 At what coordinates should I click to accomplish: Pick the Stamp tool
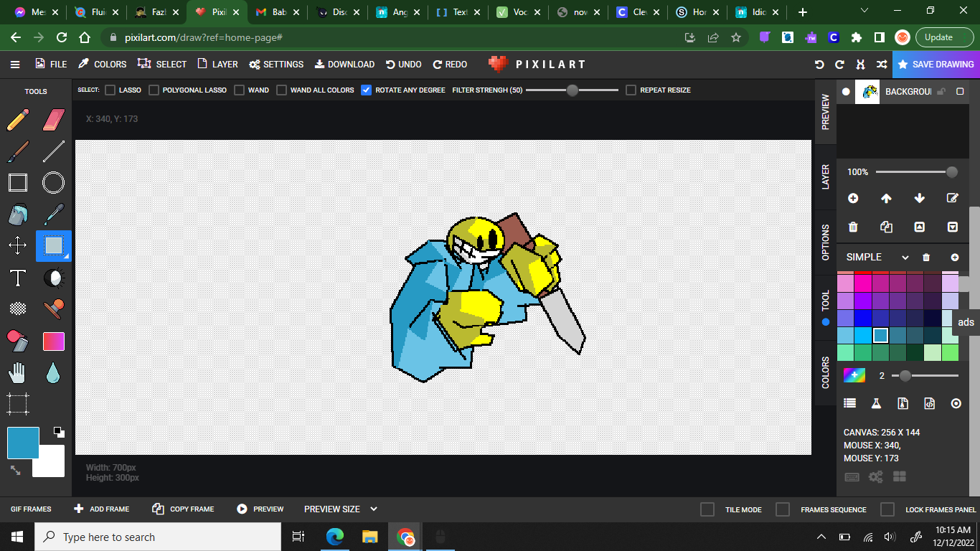(54, 309)
